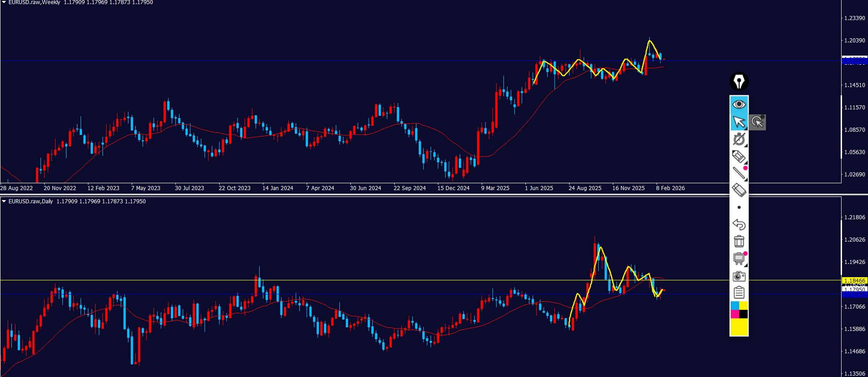Expand the EURUSD Daily chart title arrow
The width and height of the screenshot is (868, 377).
click(4, 201)
